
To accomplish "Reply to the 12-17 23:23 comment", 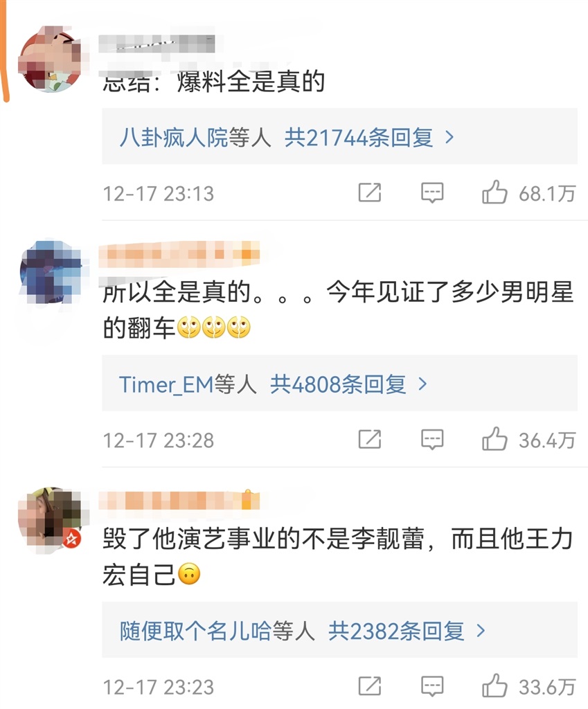I will pyautogui.click(x=432, y=686).
